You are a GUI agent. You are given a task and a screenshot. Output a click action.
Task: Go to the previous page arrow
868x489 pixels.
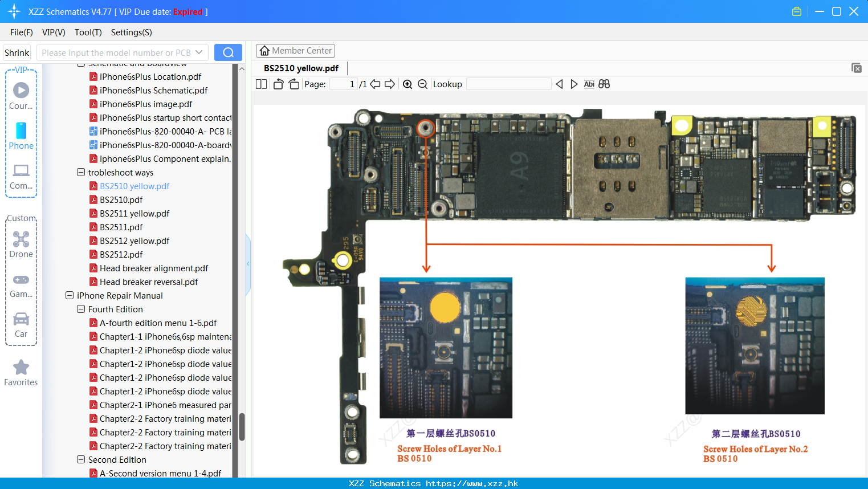coord(375,84)
